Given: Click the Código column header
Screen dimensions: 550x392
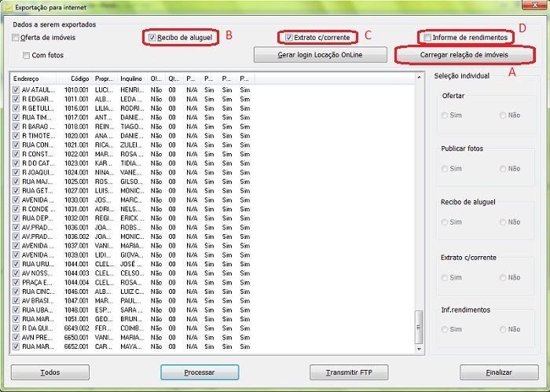Looking at the screenshot, I should [x=79, y=79].
